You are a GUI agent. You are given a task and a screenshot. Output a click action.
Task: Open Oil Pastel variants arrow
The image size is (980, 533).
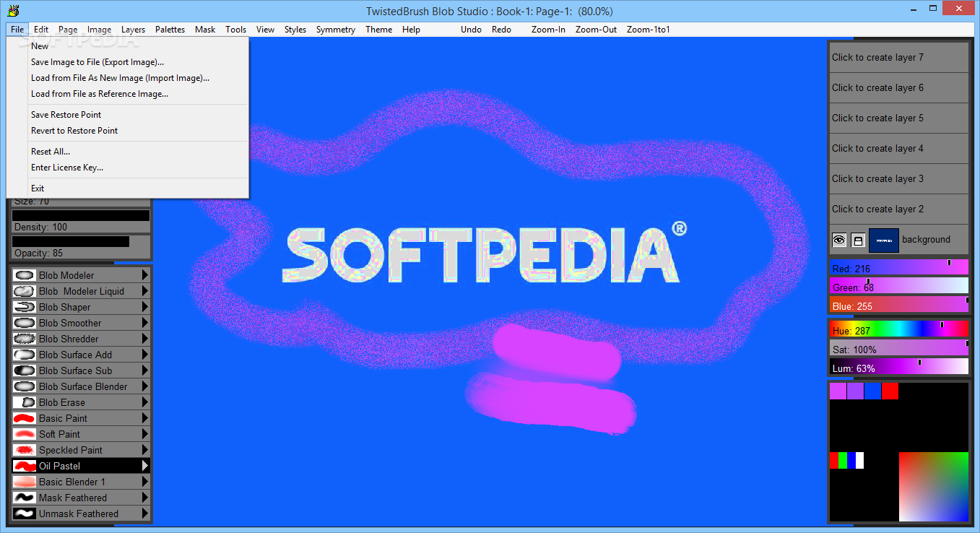tap(145, 466)
